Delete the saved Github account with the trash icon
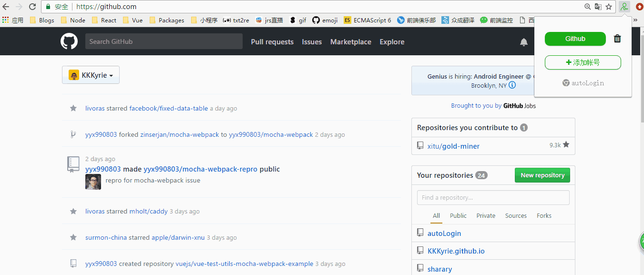The image size is (644, 275). click(x=617, y=39)
